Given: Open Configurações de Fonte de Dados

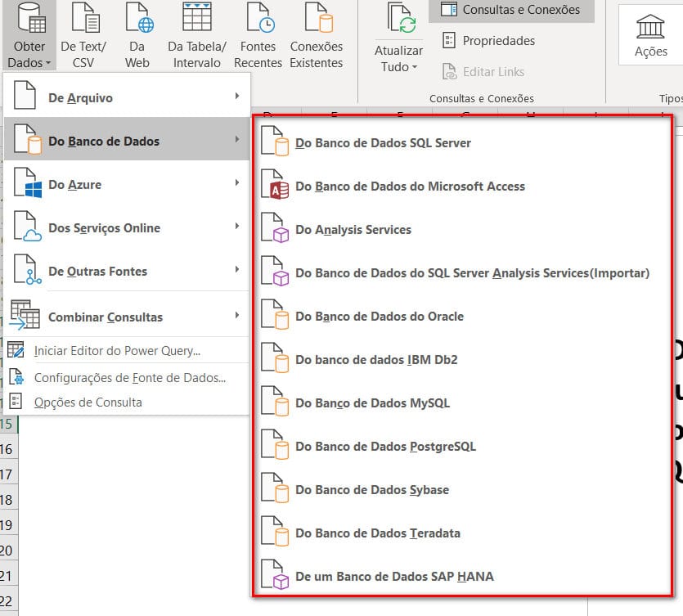Looking at the screenshot, I should (x=127, y=377).
